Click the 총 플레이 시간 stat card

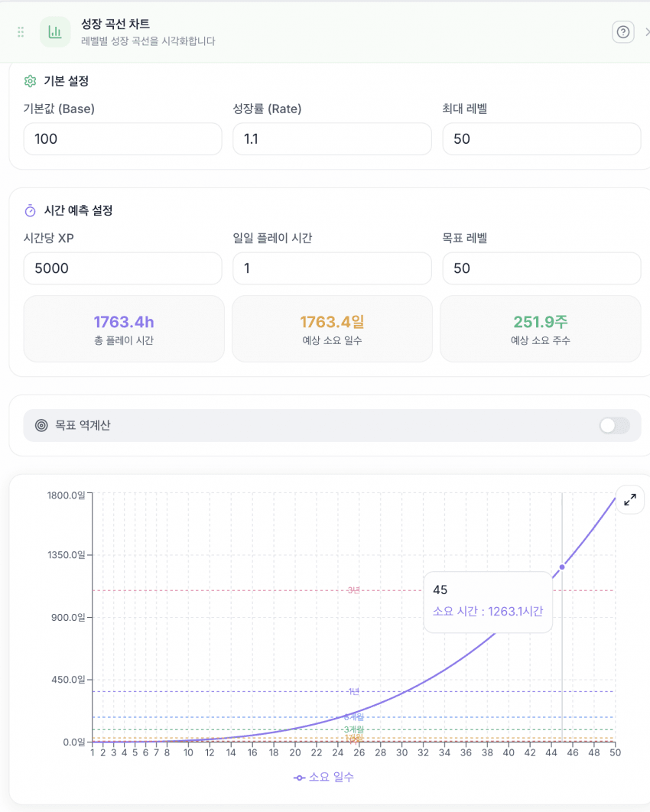point(124,329)
